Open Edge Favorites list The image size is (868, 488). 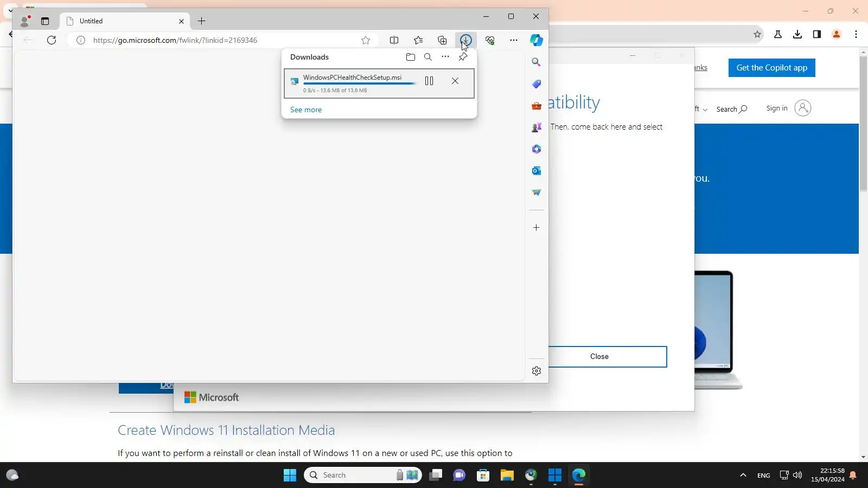[x=418, y=40]
